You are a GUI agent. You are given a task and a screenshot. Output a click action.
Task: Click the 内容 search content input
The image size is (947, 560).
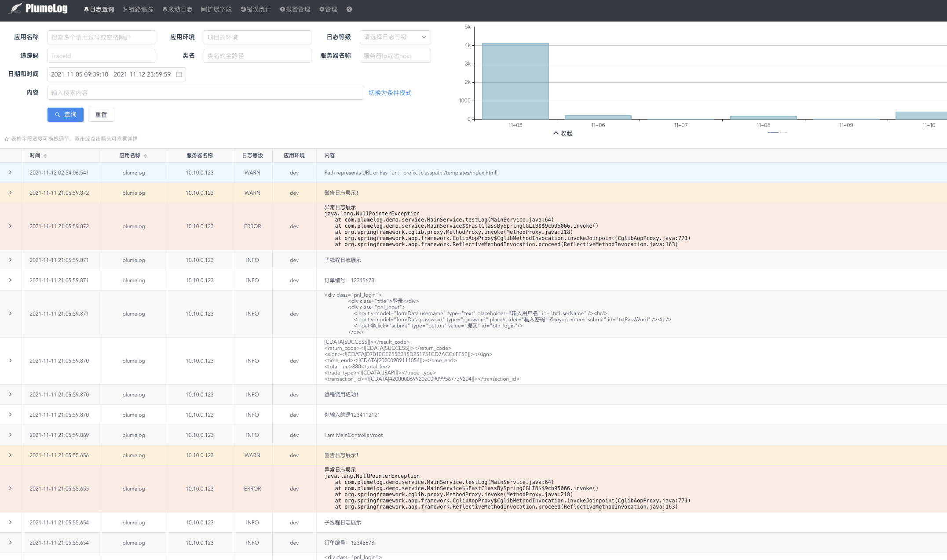[205, 93]
